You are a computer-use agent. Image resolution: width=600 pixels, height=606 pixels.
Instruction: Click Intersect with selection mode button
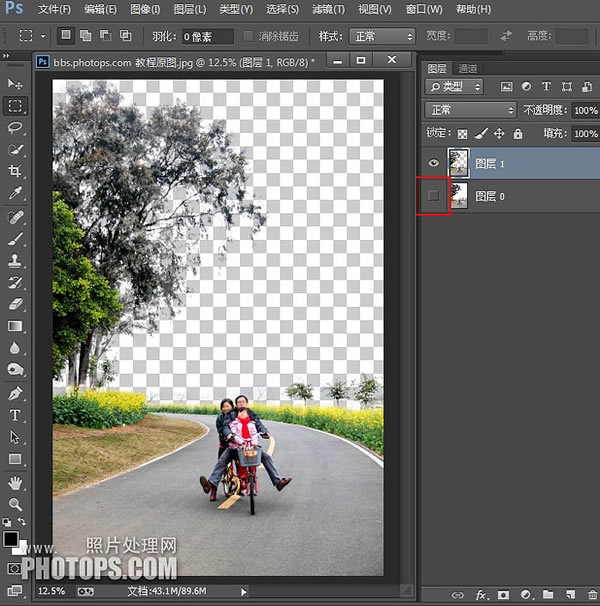[x=126, y=36]
